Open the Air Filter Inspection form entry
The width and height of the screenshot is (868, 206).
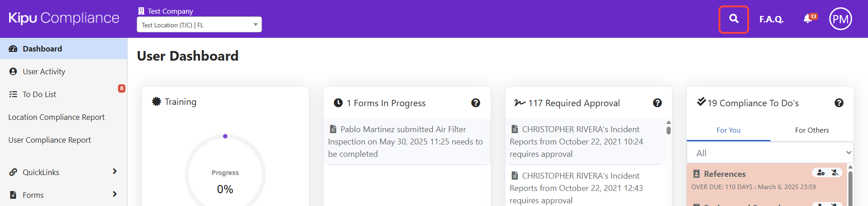tap(405, 141)
